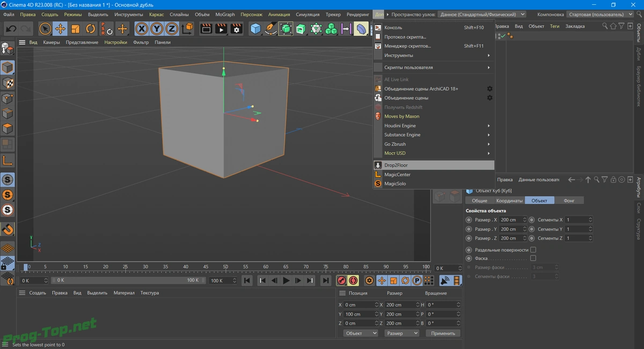644x349 pixels.
Task: Click the purple deformer icon
Action: (362, 28)
